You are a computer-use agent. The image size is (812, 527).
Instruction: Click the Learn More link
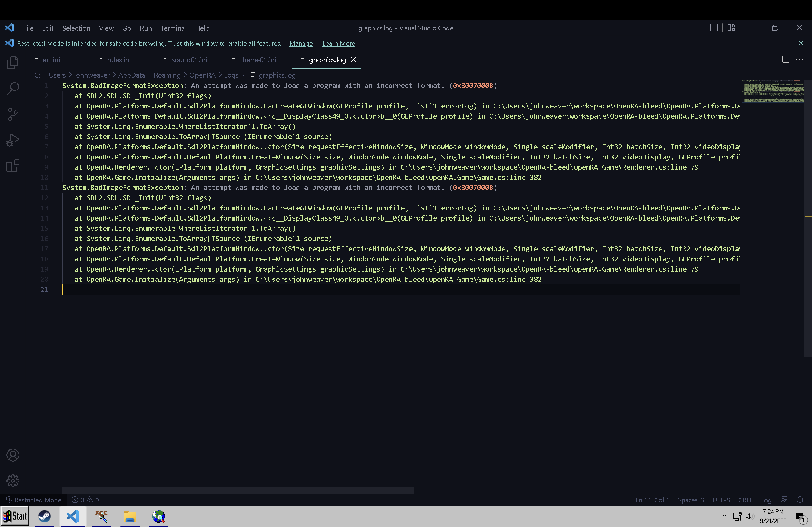(338, 44)
